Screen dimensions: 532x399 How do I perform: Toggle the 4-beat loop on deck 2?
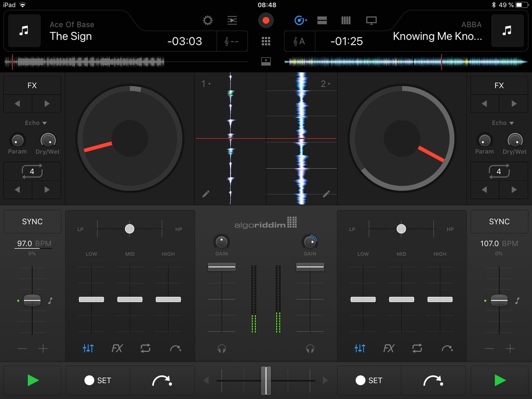pyautogui.click(x=499, y=171)
